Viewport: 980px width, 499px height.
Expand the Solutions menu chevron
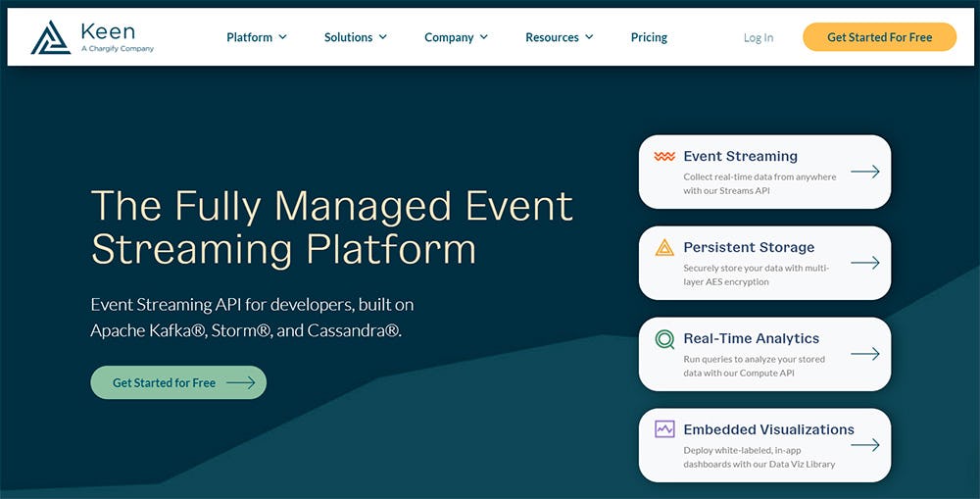(x=382, y=37)
